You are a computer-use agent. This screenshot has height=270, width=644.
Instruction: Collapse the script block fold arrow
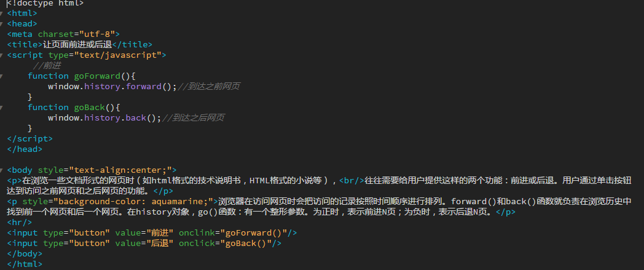(2, 55)
